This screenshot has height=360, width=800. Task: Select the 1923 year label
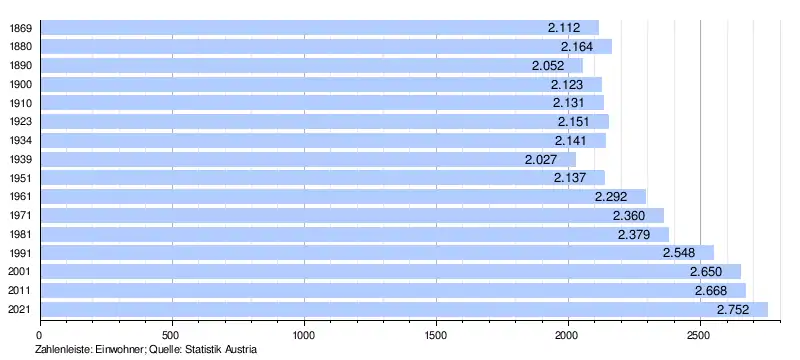(21, 122)
